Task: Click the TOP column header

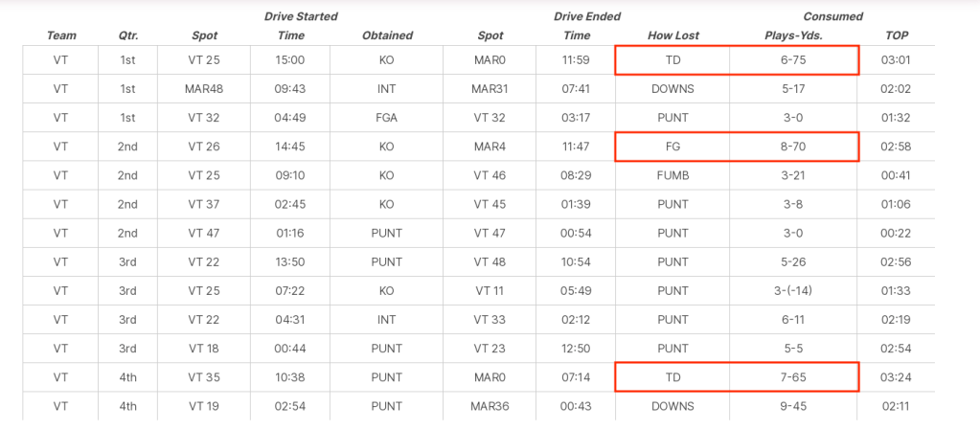Action: pos(897,35)
